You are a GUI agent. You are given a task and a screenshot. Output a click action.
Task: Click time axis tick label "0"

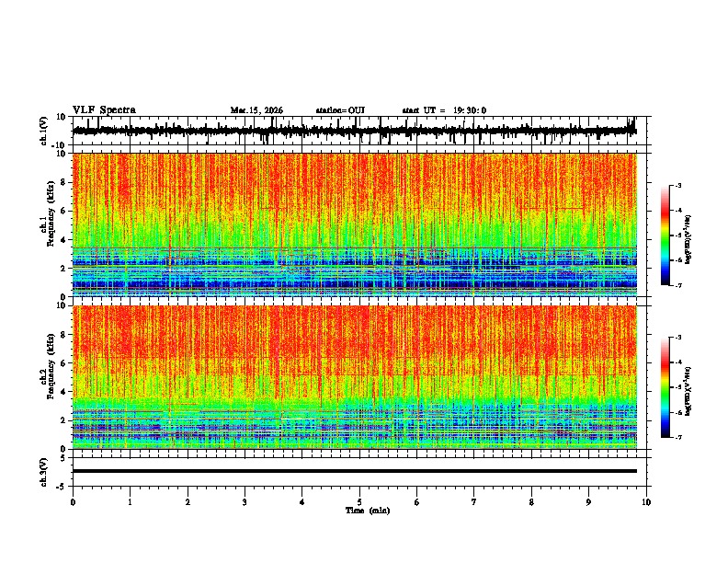(x=73, y=502)
